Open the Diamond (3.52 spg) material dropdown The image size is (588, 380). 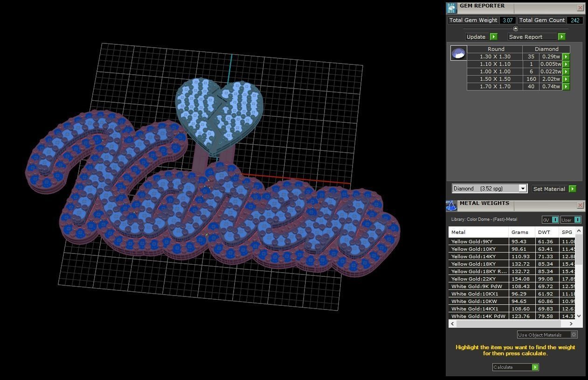tap(490, 189)
